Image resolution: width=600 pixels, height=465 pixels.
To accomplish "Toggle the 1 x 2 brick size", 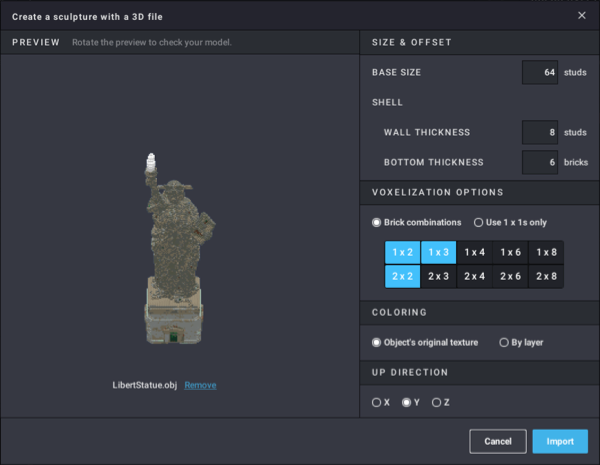I will [403, 252].
